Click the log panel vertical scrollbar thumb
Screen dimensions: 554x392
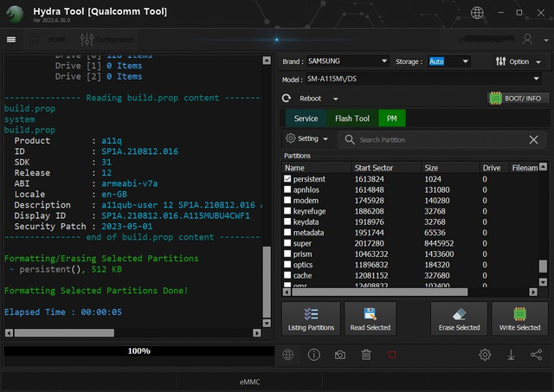coord(267,282)
